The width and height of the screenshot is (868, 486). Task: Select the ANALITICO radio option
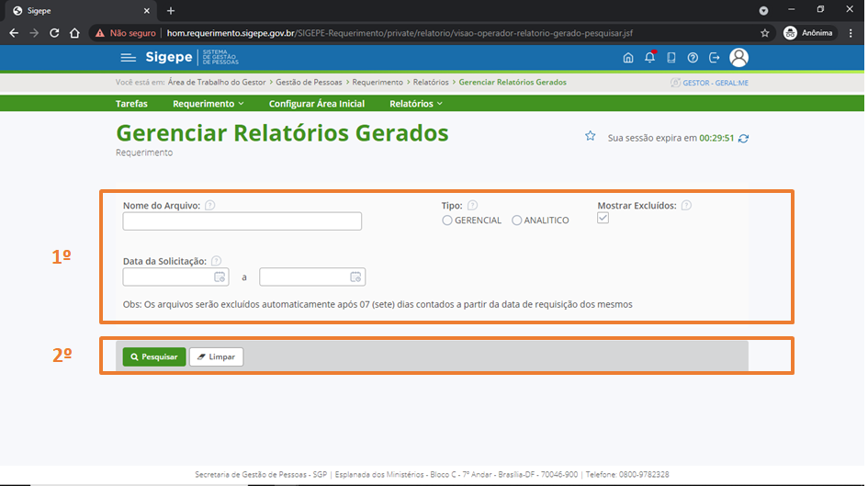point(516,220)
